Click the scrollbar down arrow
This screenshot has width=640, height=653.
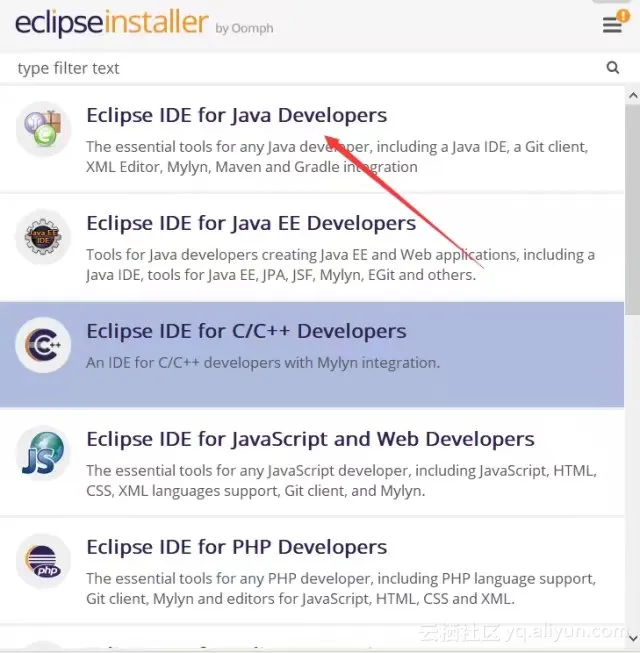[633, 638]
